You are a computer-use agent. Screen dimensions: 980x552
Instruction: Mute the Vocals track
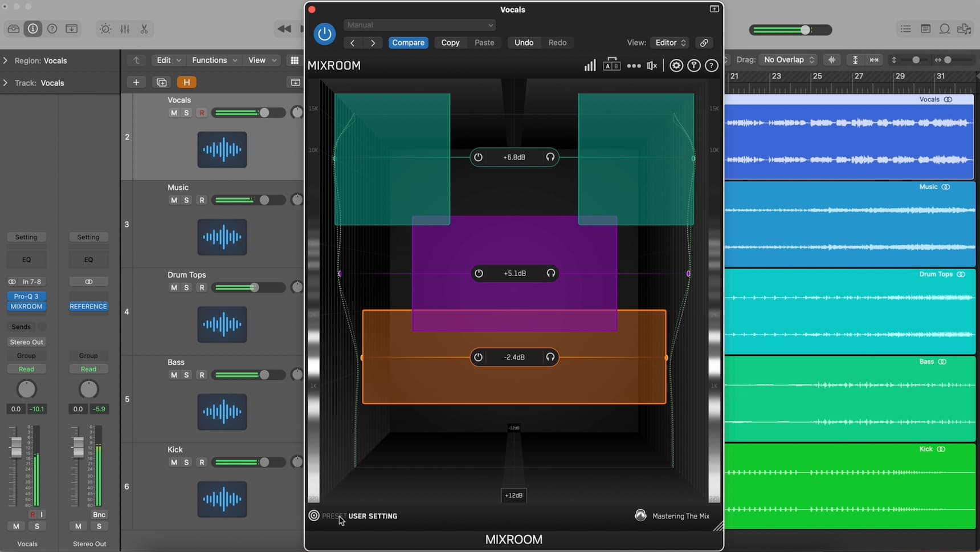click(174, 113)
